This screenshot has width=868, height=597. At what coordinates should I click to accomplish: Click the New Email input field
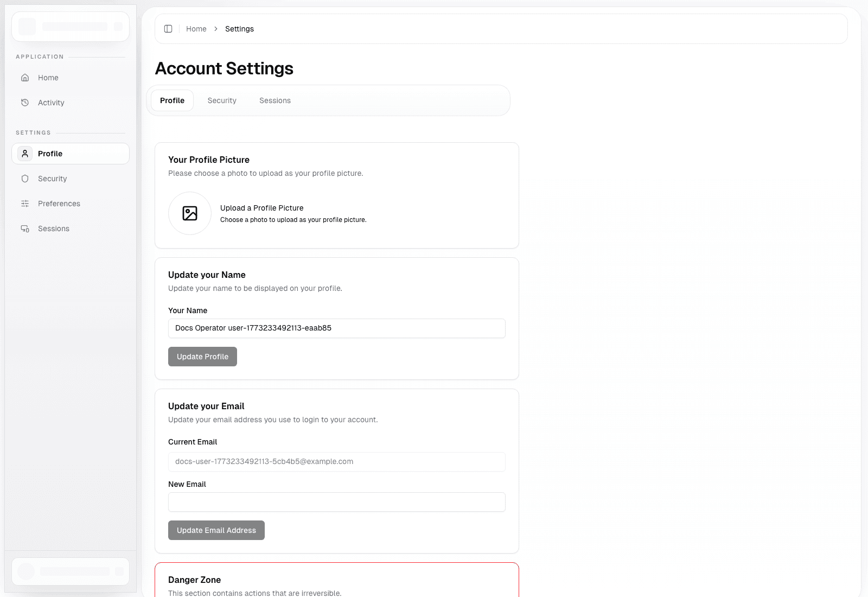336,502
